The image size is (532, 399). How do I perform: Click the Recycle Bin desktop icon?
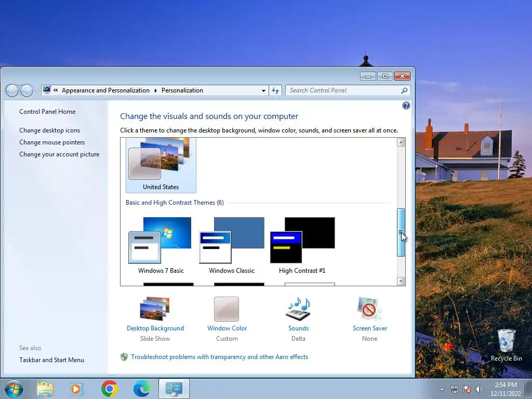tap(506, 345)
